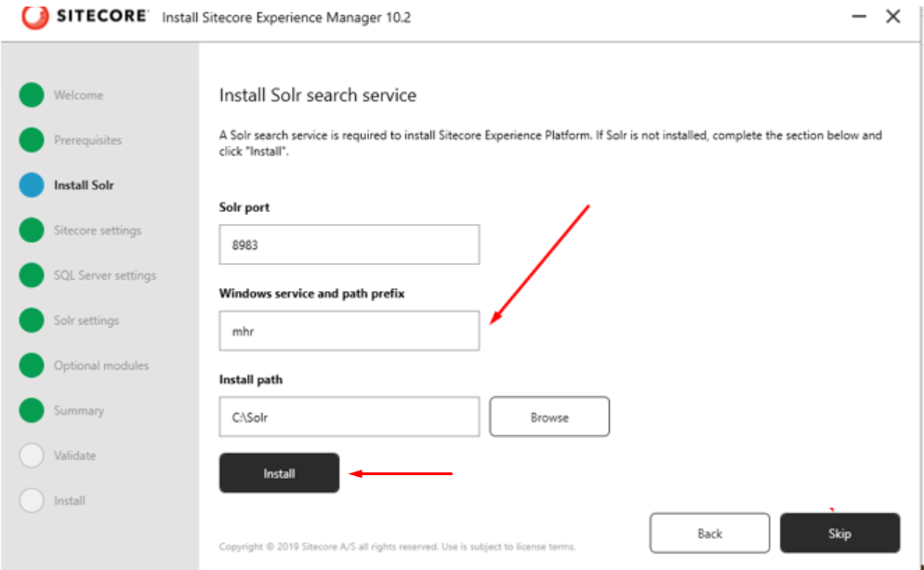924x570 pixels.
Task: Open the Prerequisites step label
Action: point(87,140)
